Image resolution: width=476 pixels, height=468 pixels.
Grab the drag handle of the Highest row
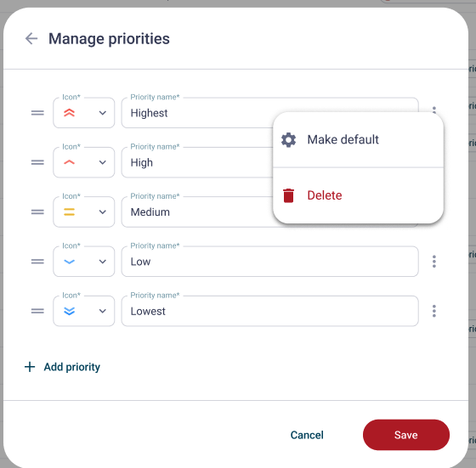[x=37, y=113]
